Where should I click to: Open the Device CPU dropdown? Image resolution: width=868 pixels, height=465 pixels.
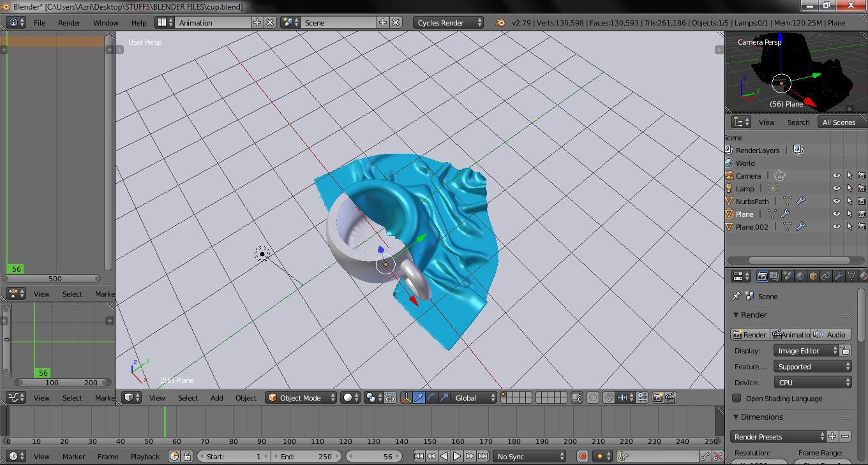(x=812, y=382)
